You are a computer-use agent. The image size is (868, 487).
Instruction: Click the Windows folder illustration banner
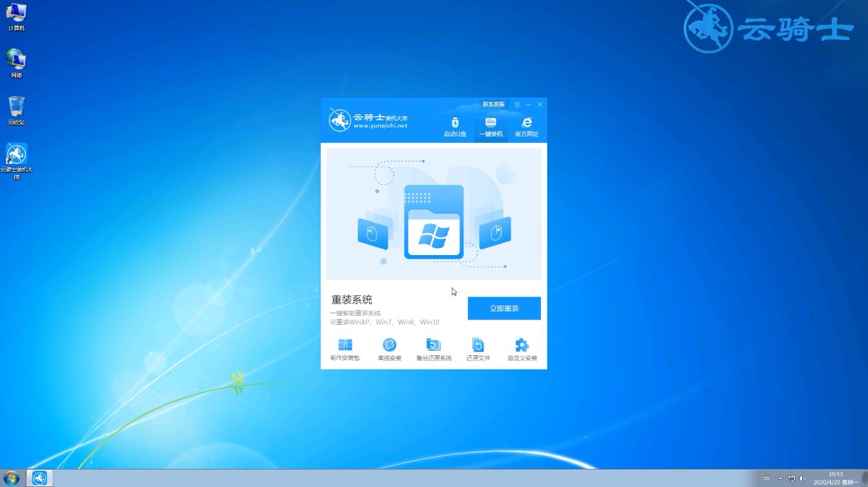tap(434, 214)
